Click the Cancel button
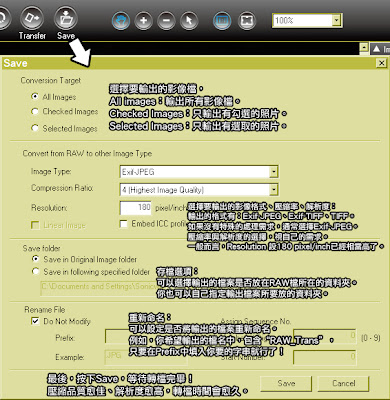This screenshot has height=400, width=390. [x=343, y=383]
